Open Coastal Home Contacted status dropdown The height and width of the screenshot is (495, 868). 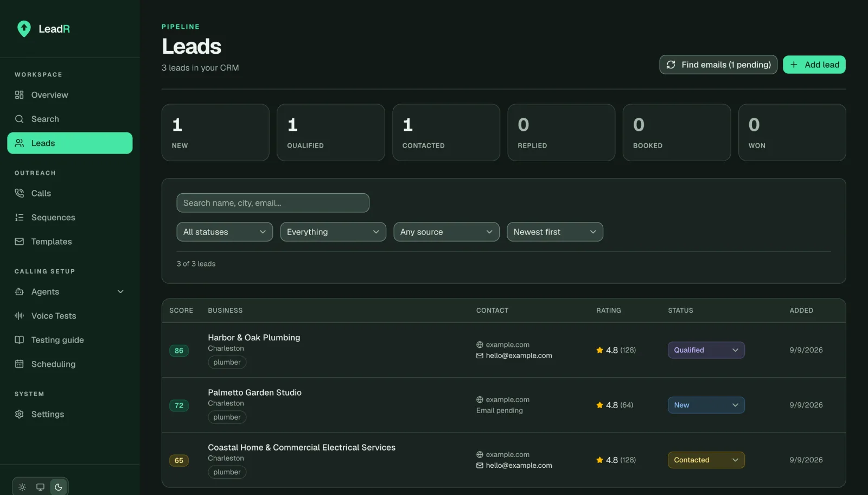tap(706, 460)
